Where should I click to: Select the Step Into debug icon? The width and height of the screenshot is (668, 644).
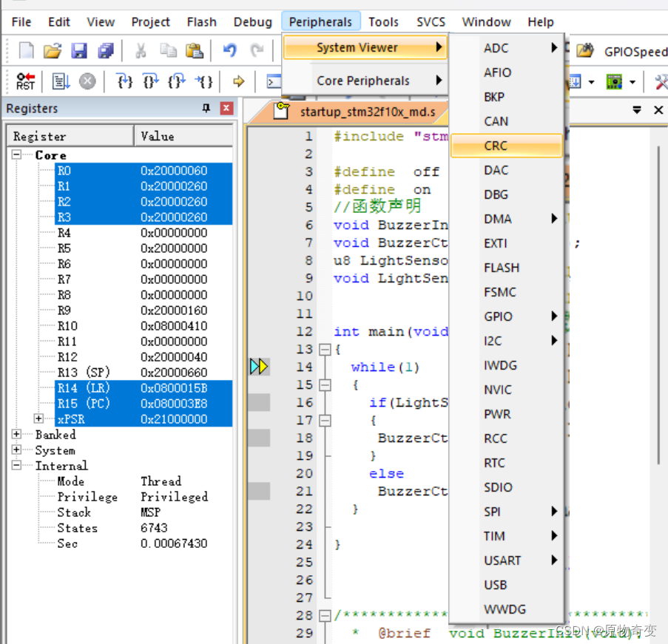[x=124, y=81]
